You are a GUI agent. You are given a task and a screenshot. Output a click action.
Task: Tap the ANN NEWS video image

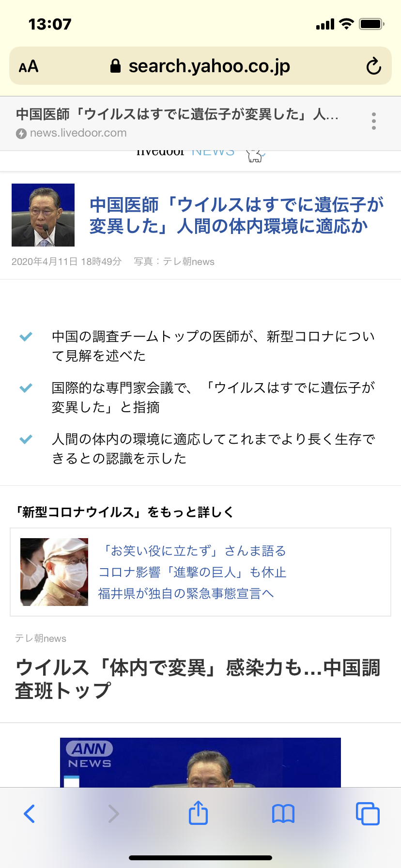tap(200, 762)
